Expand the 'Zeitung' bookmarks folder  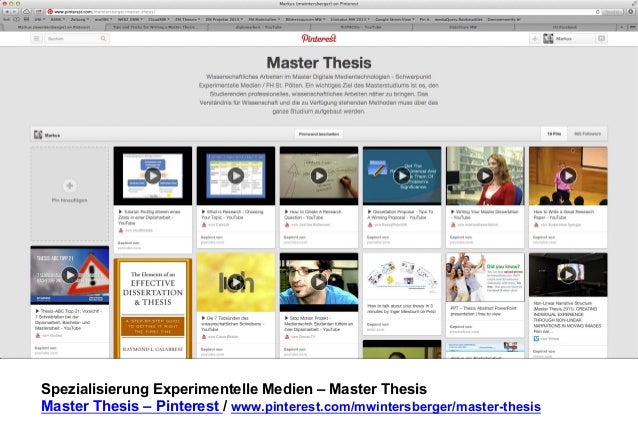79,20
